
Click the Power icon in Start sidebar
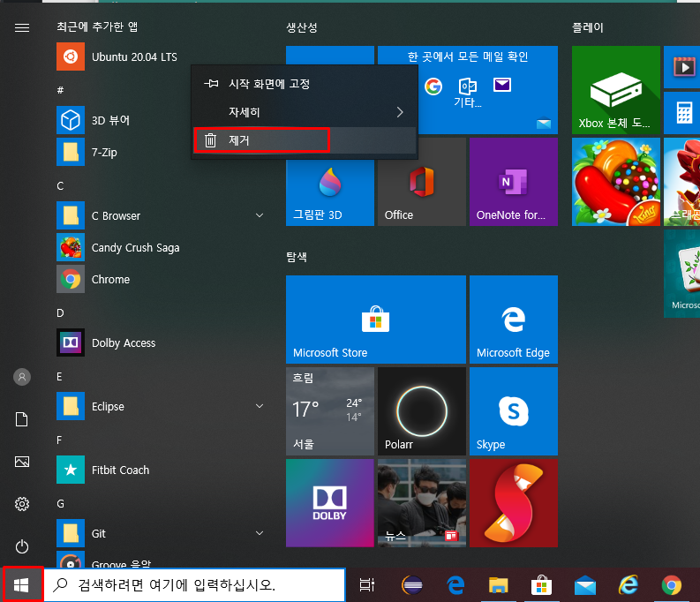22,546
